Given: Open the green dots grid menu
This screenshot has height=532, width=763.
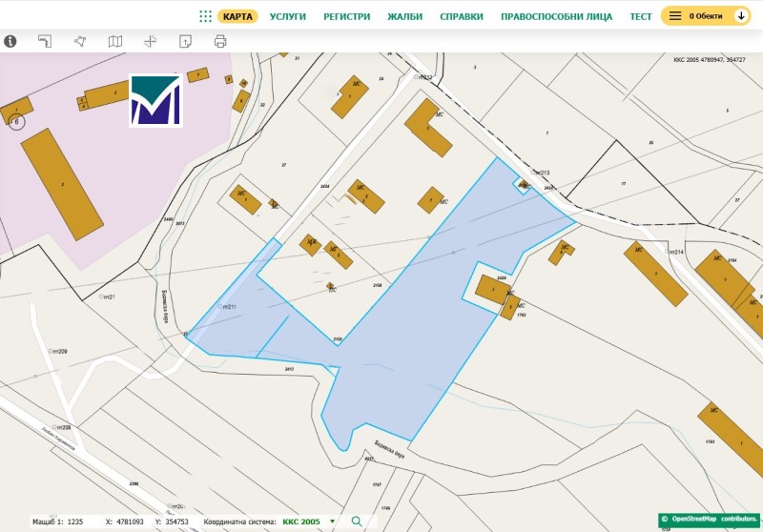Looking at the screenshot, I should click(205, 16).
